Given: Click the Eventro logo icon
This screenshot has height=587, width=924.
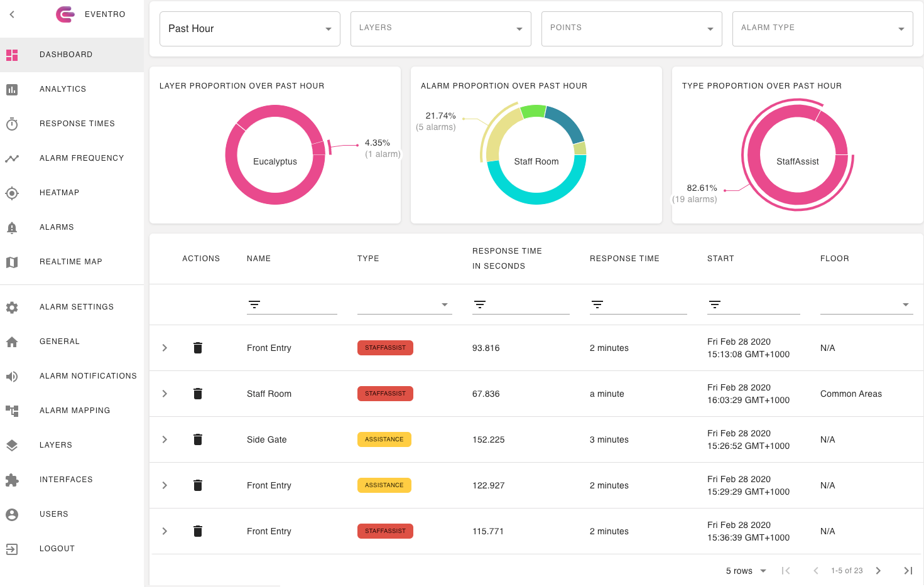Looking at the screenshot, I should click(65, 14).
